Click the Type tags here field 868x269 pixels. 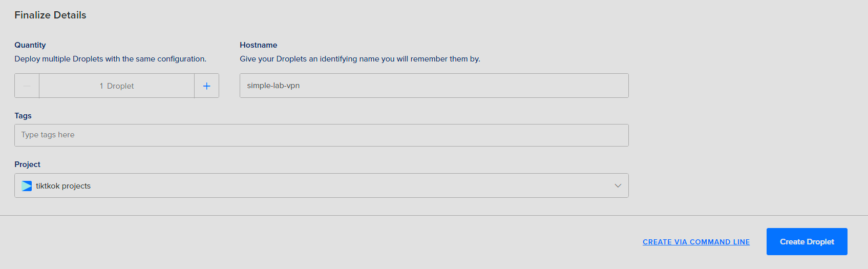click(x=321, y=135)
